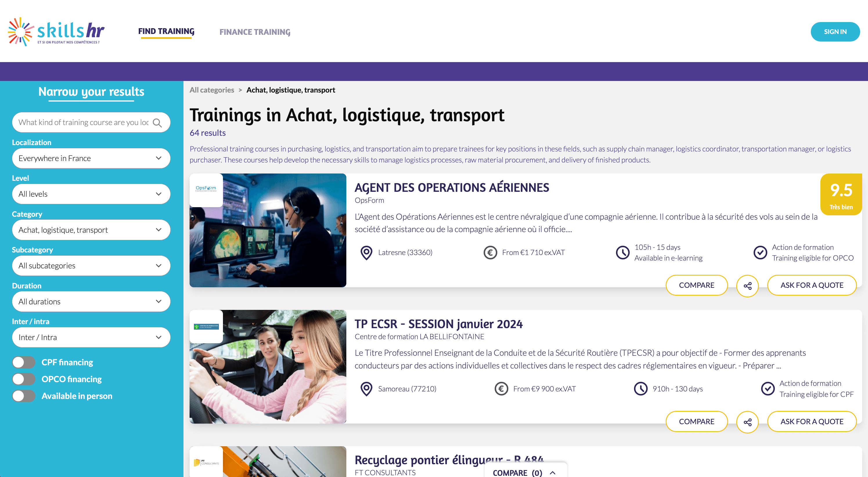This screenshot has height=477, width=868.
Task: Click the share icon for Agent des Opérations Aériennes
Action: tap(748, 285)
